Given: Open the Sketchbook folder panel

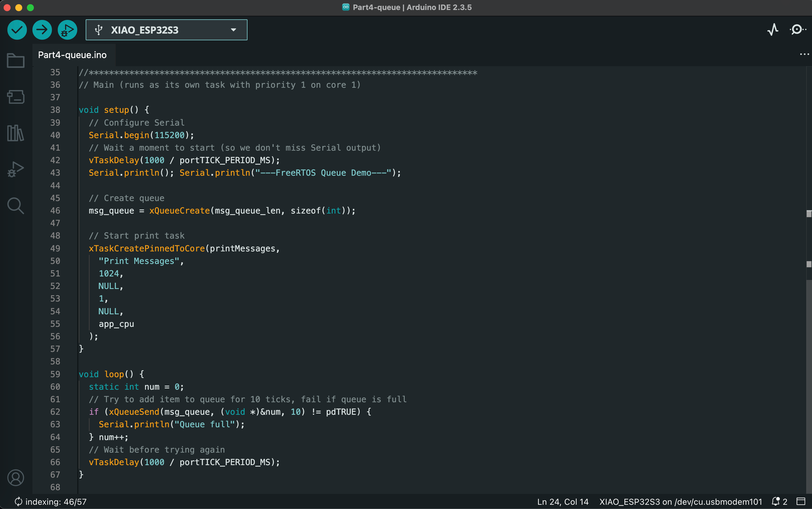Looking at the screenshot, I should coord(15,61).
